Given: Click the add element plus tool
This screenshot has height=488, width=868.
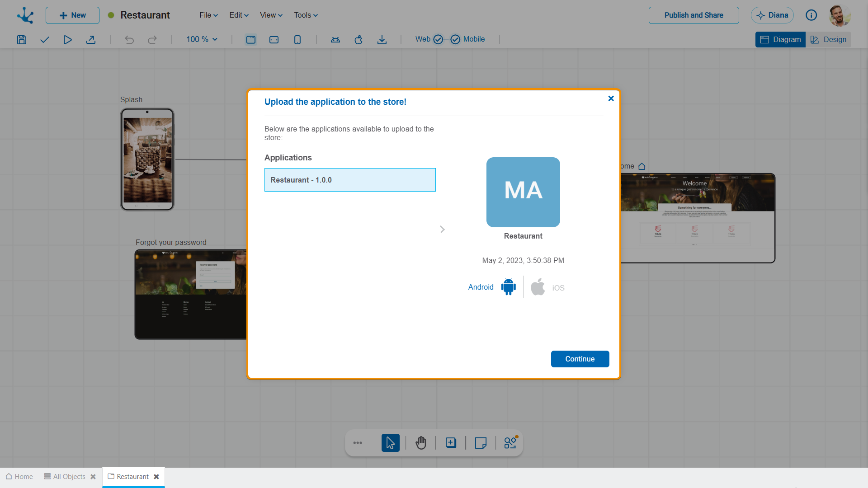Looking at the screenshot, I should (451, 443).
